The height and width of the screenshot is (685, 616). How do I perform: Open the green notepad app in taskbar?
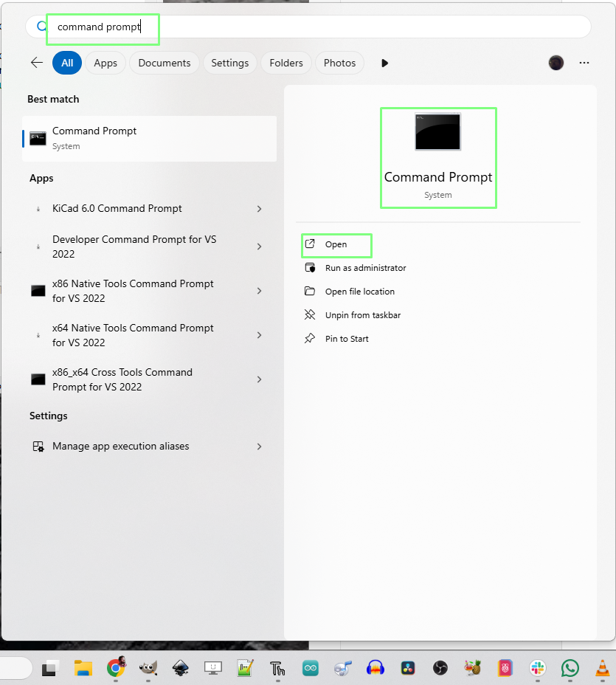(x=246, y=667)
